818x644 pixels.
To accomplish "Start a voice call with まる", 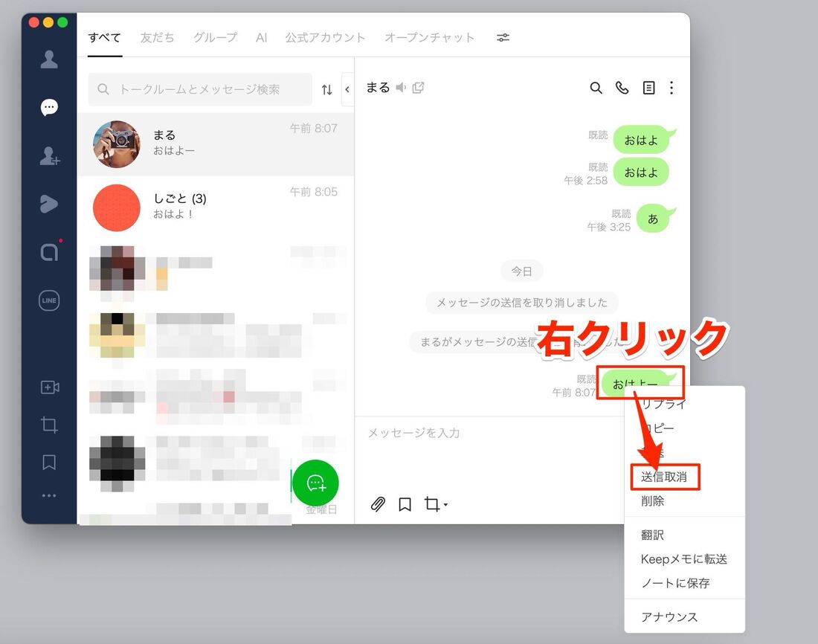I will click(622, 88).
